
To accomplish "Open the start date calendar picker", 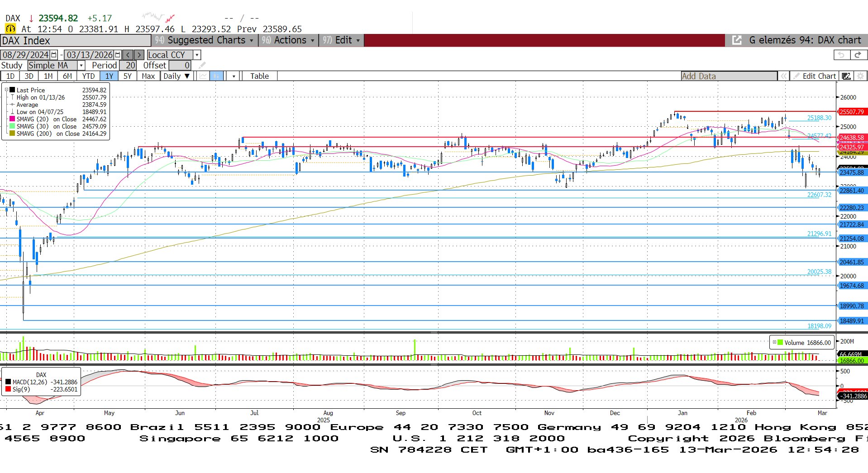I will pyautogui.click(x=54, y=55).
